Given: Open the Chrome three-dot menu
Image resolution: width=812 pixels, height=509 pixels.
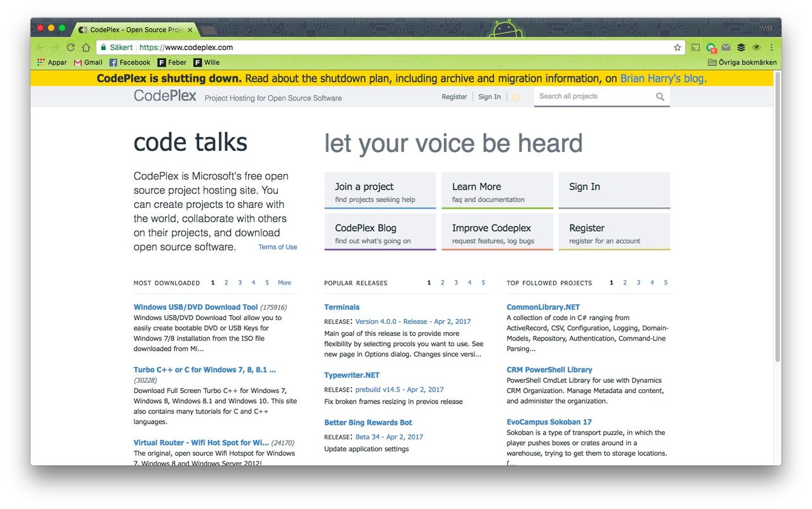Looking at the screenshot, I should (771, 48).
